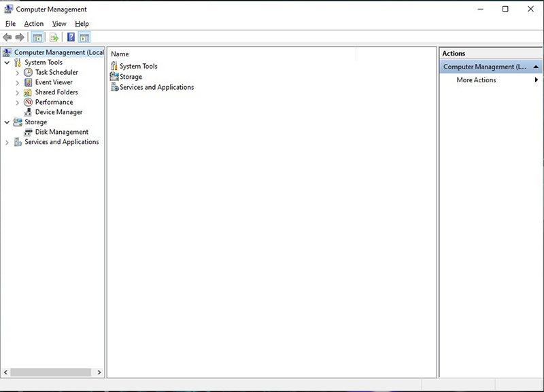Click the Name column header
This screenshot has height=392, width=544.
coord(120,54)
